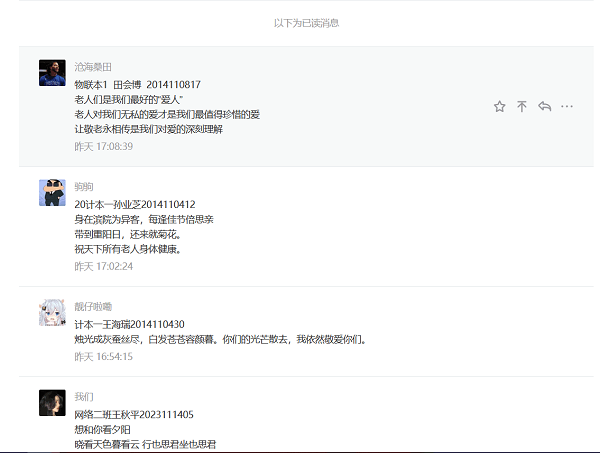Star the message from 沧海桑田

(499, 107)
